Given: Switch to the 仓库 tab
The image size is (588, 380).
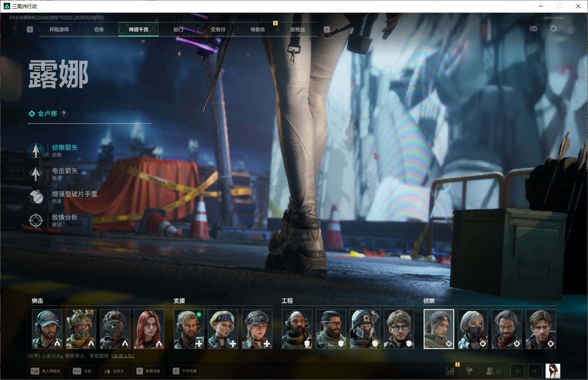Looking at the screenshot, I should pos(99,29).
